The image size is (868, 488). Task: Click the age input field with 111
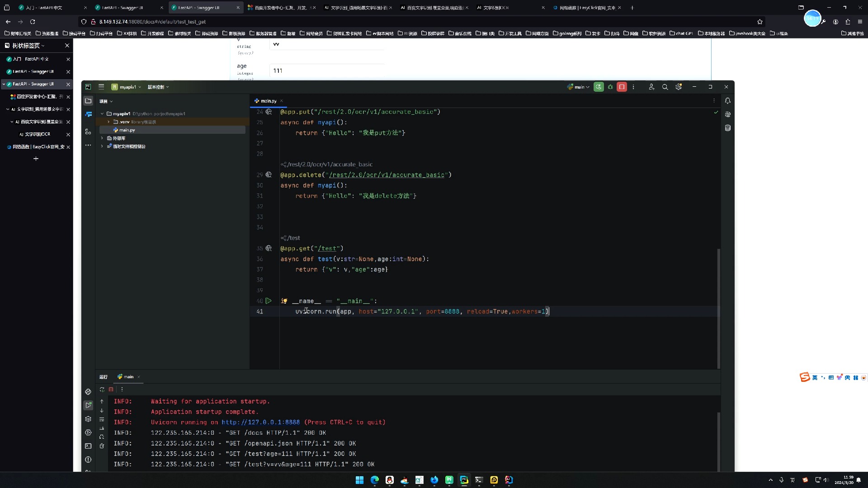point(325,70)
